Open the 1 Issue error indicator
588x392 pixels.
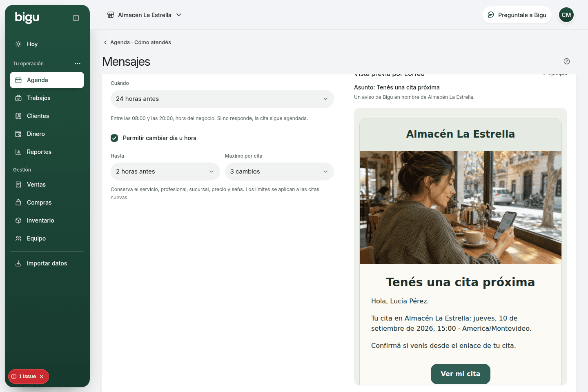(24, 376)
